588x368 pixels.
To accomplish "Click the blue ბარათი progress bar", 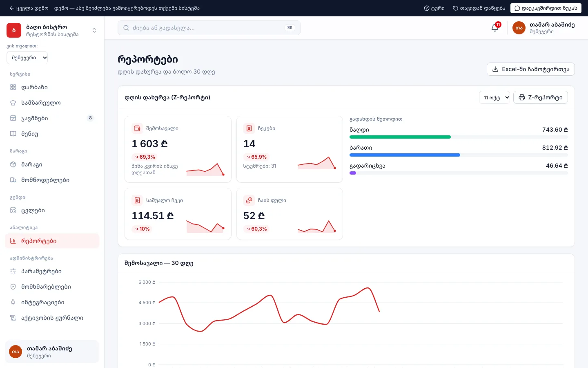I will pyautogui.click(x=405, y=155).
